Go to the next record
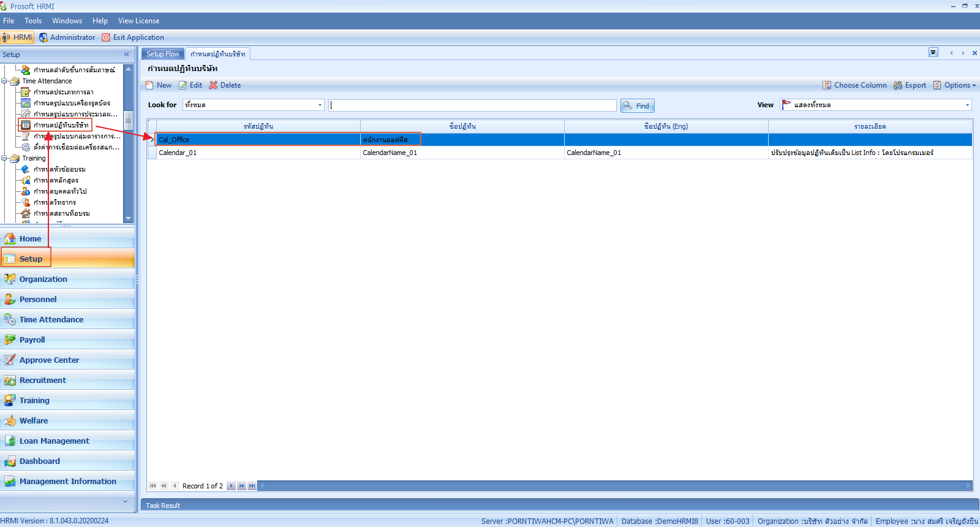The width and height of the screenshot is (980, 527). tap(231, 486)
